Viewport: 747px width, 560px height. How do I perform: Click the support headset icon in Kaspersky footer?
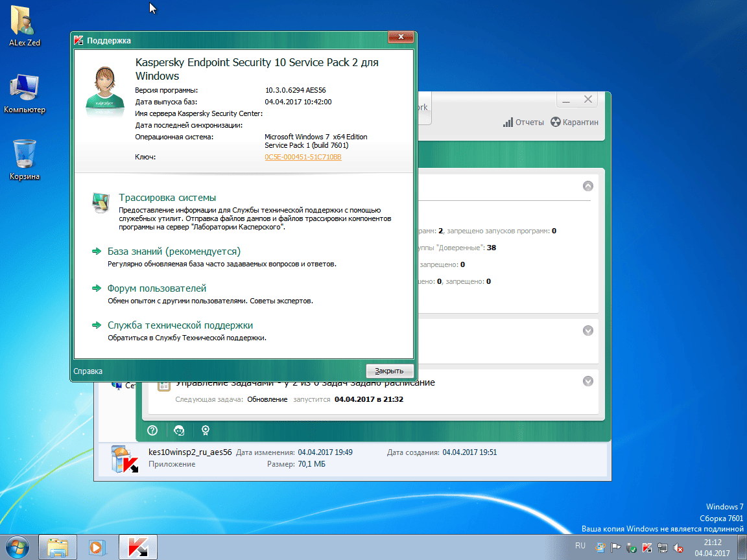coord(179,430)
